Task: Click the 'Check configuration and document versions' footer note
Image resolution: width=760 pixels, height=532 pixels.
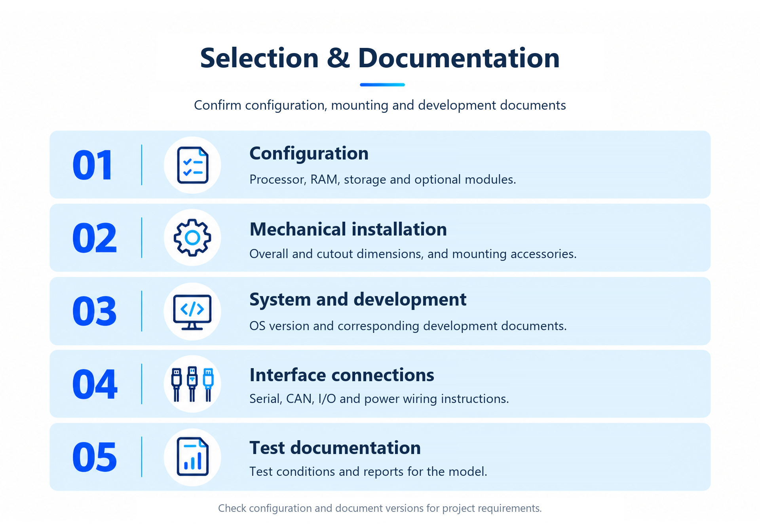Action: click(x=380, y=508)
